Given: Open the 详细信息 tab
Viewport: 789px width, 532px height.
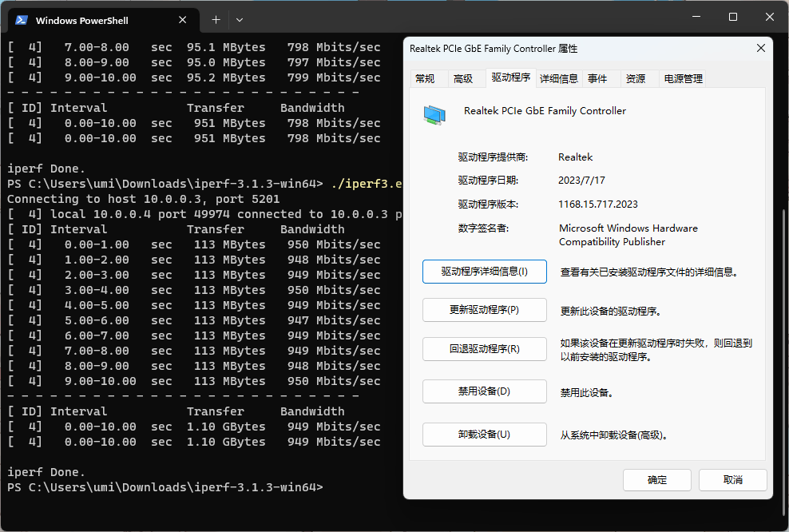Looking at the screenshot, I should 559,78.
